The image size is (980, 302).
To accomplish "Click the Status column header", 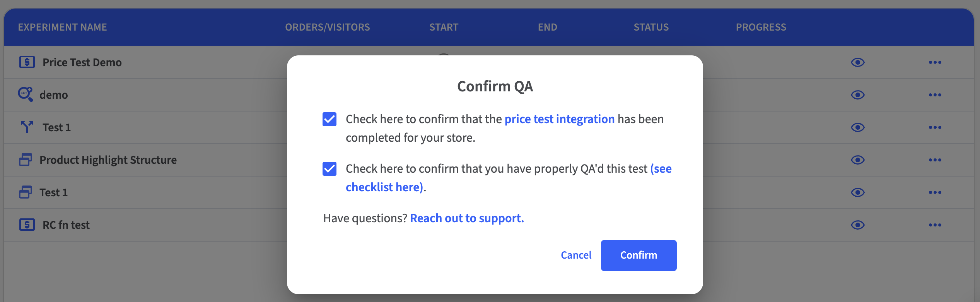I will point(651,27).
